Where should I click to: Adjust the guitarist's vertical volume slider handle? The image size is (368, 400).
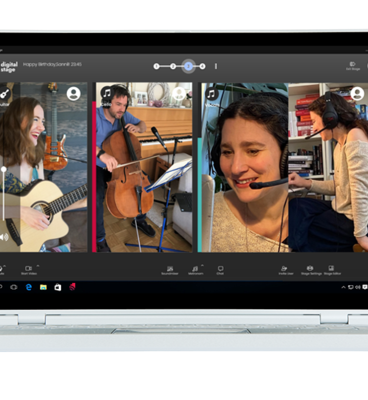click(x=4, y=169)
